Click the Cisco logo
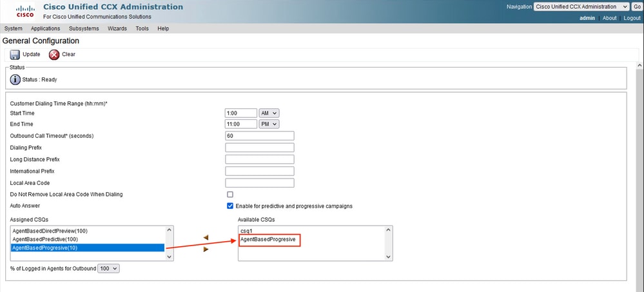The height and width of the screenshot is (292, 644). point(25,12)
